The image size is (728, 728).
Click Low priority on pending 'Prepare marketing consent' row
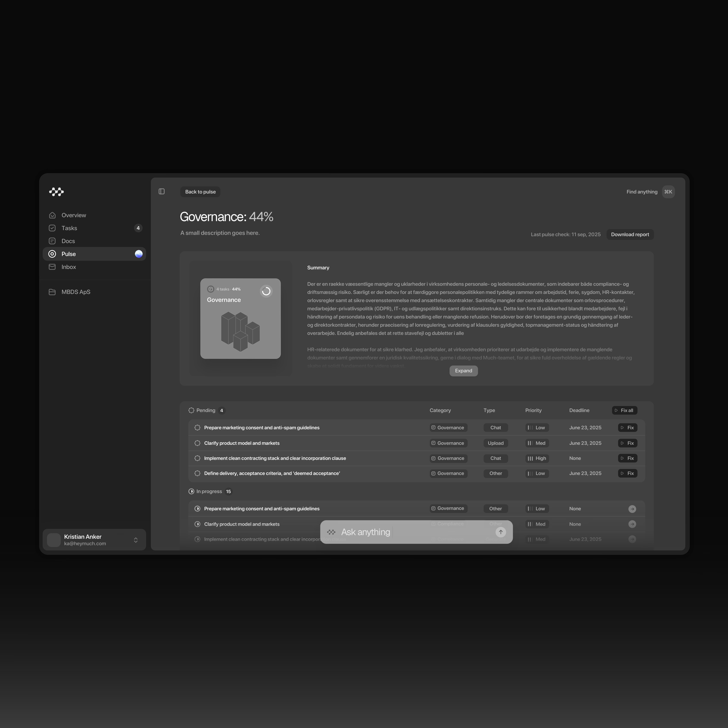coord(537,428)
